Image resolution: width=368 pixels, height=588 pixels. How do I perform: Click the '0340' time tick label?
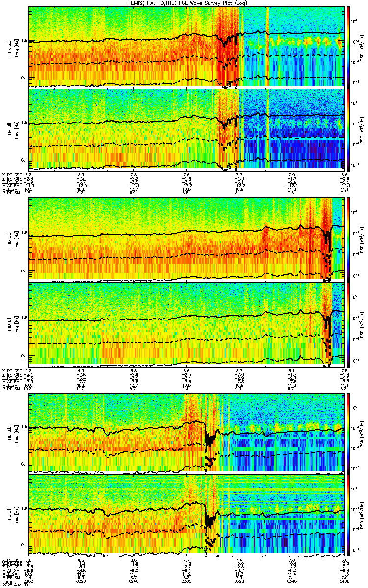(x=292, y=580)
